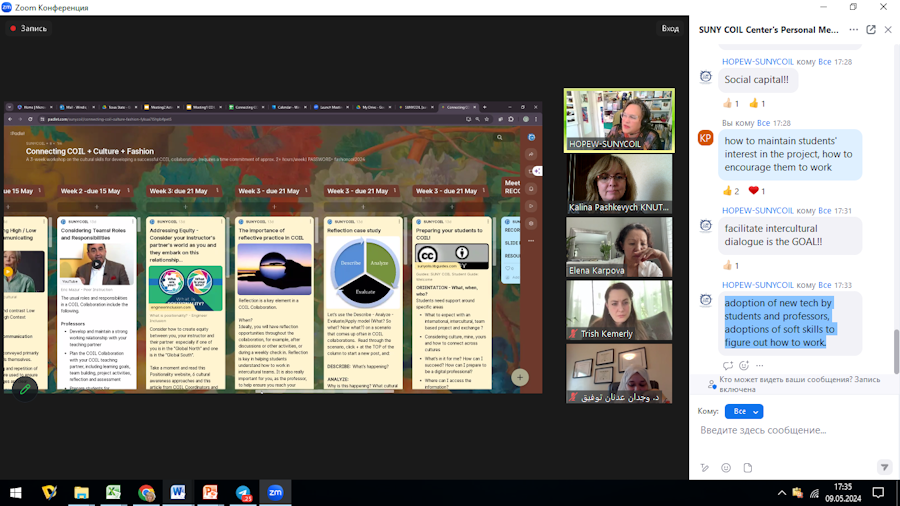Toggle the red heart reaction

coord(757,190)
